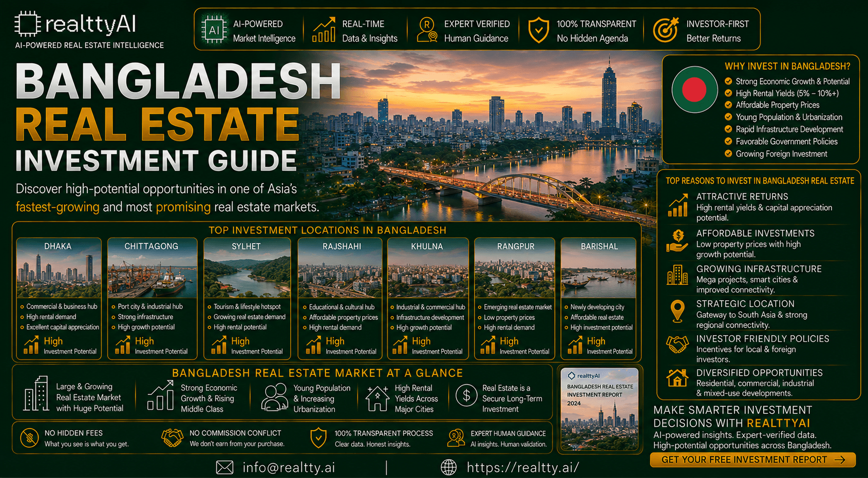Click the checkmark beside Rapid Infrastructure Development
The image size is (868, 478).
pyautogui.click(x=728, y=129)
